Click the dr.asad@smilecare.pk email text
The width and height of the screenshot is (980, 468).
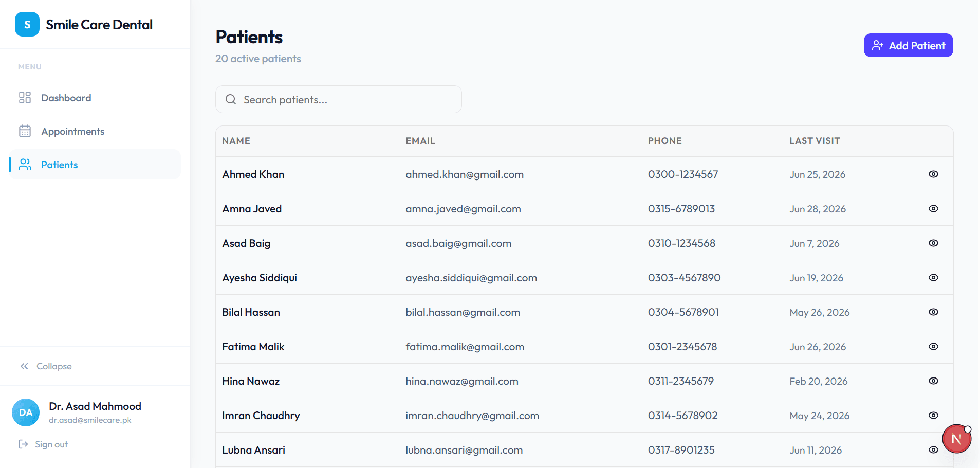coord(90,420)
